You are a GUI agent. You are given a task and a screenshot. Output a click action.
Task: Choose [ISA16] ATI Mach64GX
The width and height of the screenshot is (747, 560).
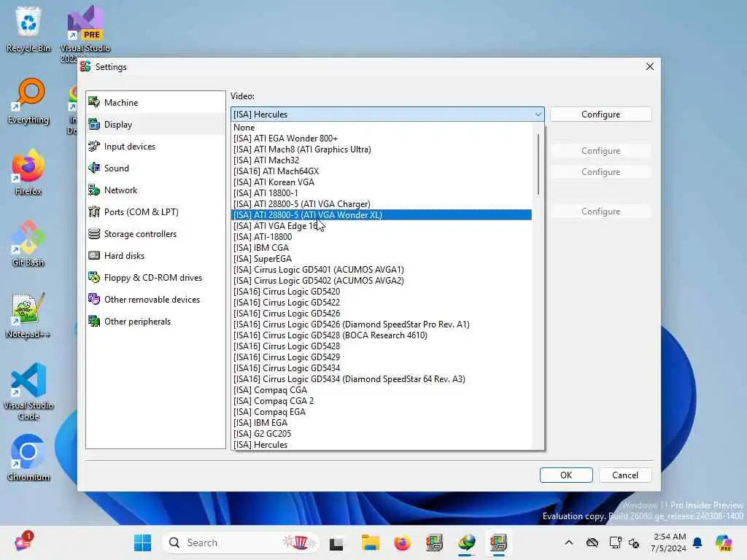[x=382, y=171]
